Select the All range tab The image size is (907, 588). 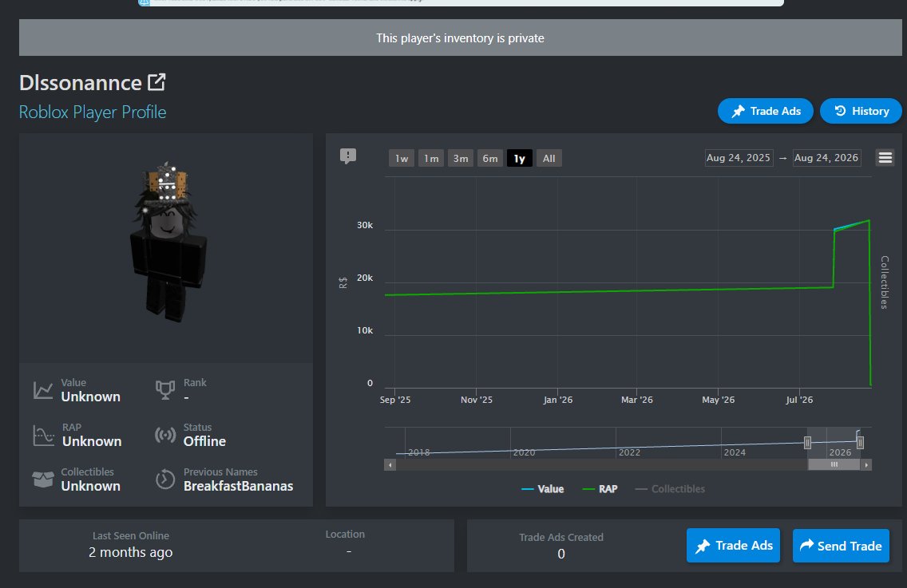pyautogui.click(x=549, y=159)
